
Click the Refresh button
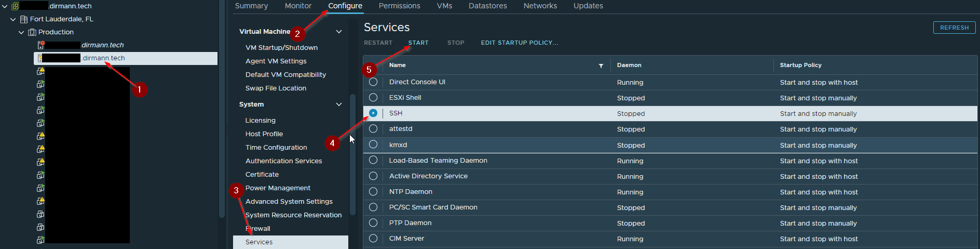(954, 28)
